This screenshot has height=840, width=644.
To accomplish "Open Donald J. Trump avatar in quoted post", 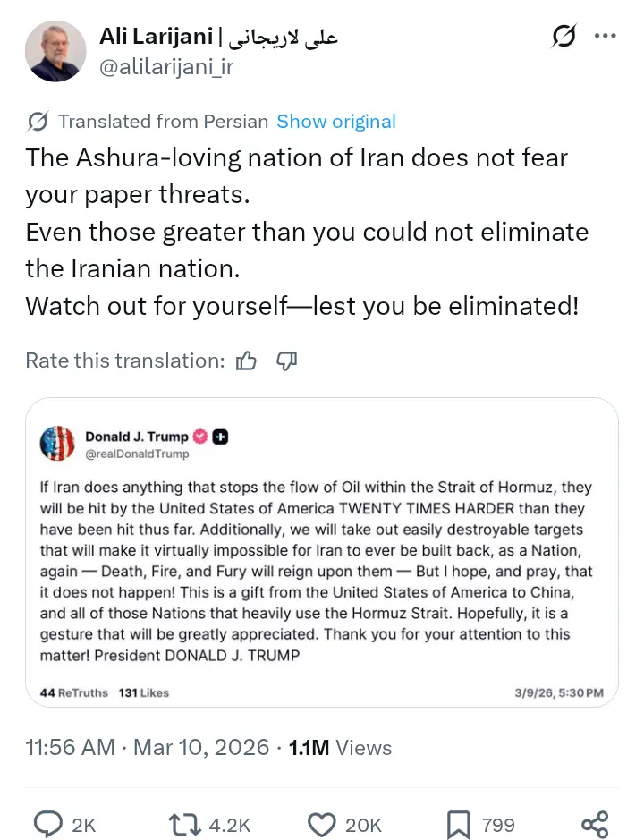I will [57, 444].
